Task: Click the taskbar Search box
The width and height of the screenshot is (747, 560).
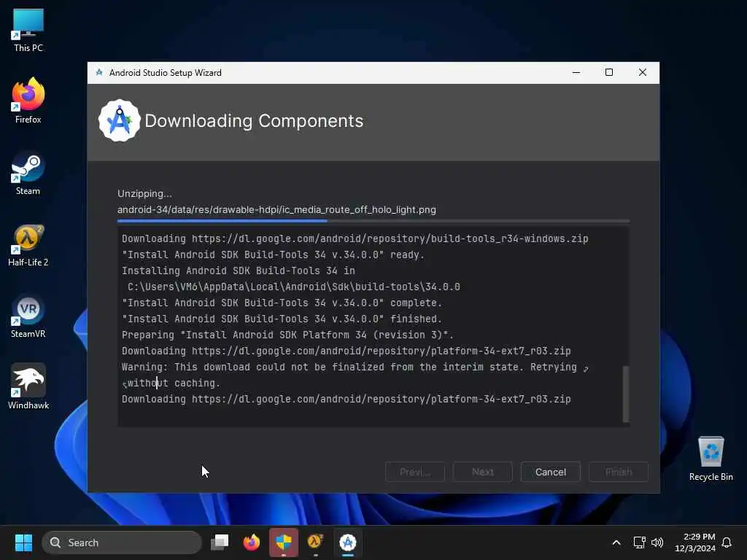Action: (122, 542)
